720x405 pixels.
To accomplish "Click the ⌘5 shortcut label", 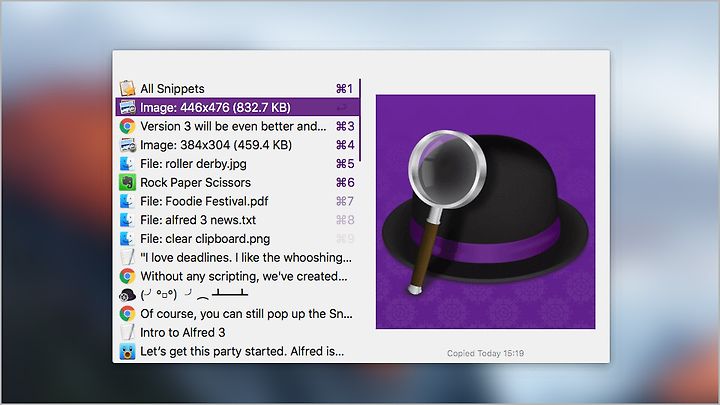I will click(x=345, y=163).
